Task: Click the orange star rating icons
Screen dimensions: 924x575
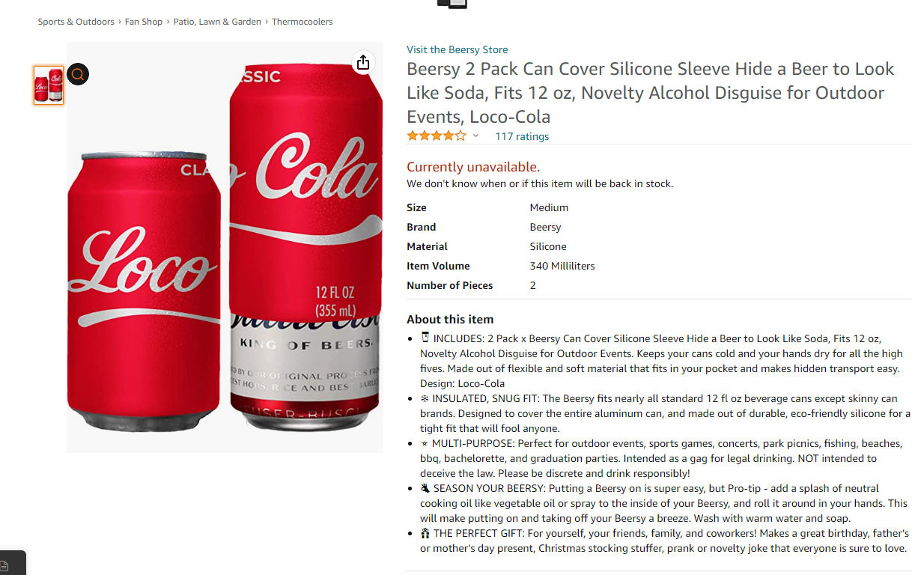Action: (436, 136)
